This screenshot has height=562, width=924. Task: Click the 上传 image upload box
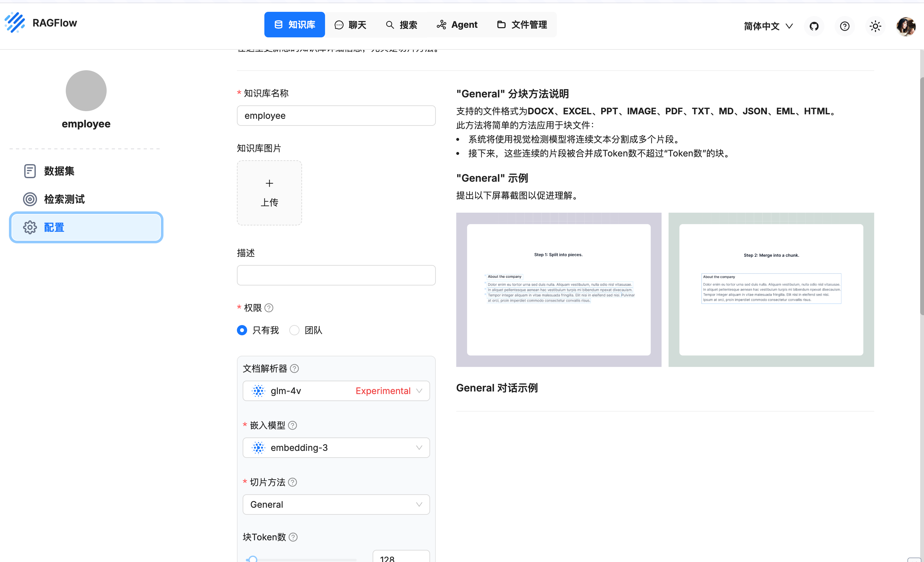pos(269,193)
